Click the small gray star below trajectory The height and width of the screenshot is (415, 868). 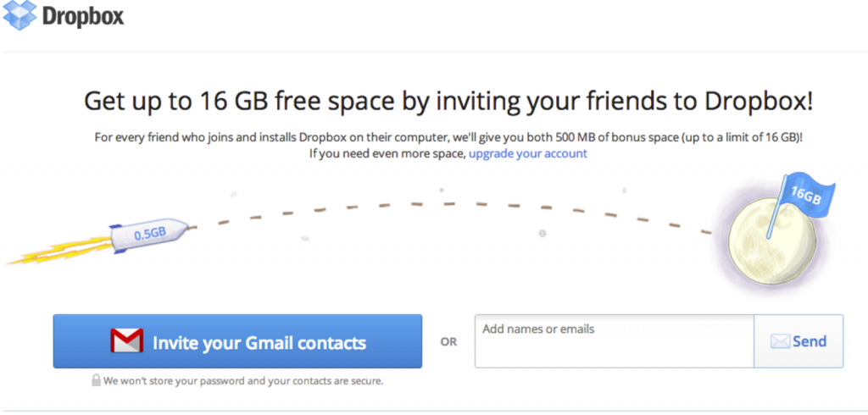(x=542, y=233)
